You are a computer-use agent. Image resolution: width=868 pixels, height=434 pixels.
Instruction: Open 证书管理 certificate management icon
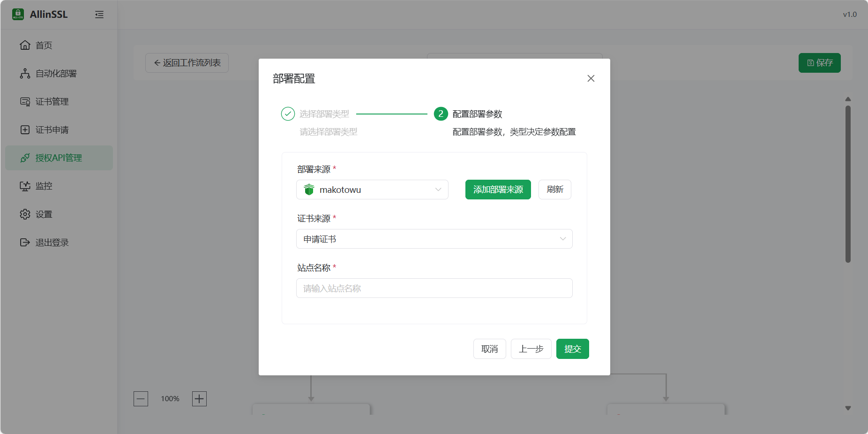click(25, 101)
